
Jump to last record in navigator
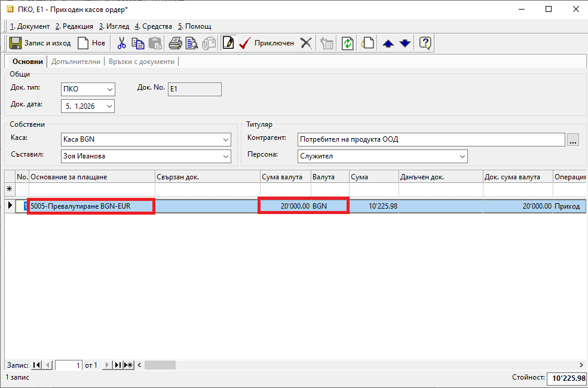click(118, 365)
